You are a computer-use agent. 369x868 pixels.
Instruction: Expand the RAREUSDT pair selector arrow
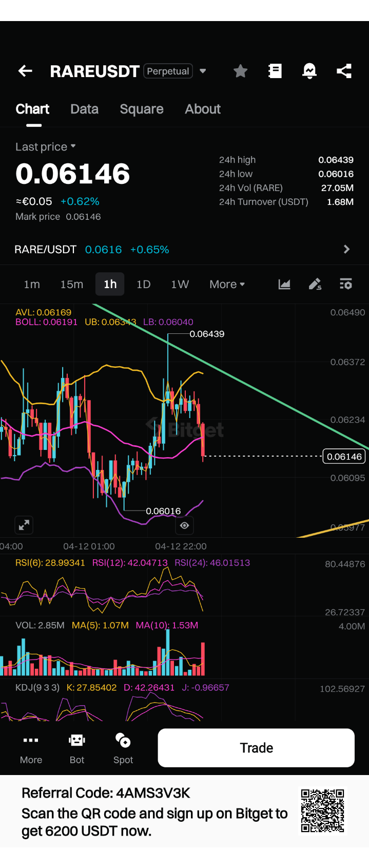(203, 71)
